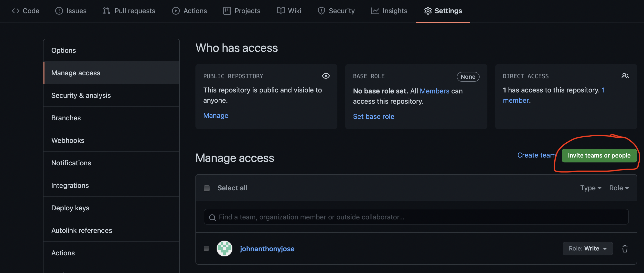This screenshot has height=273, width=644.
Task: Tick the checkbox next to johnanthonyjose
Action: click(x=206, y=249)
